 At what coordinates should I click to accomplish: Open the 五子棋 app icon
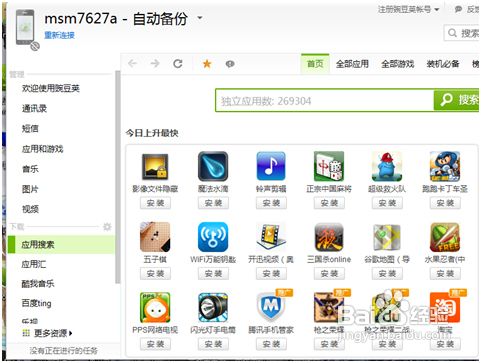pyautogui.click(x=155, y=237)
